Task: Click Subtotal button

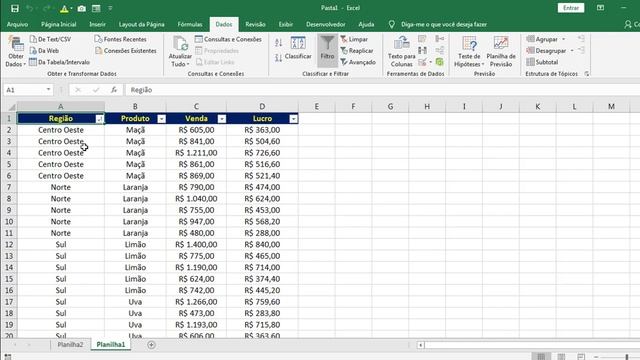Action: click(x=542, y=62)
